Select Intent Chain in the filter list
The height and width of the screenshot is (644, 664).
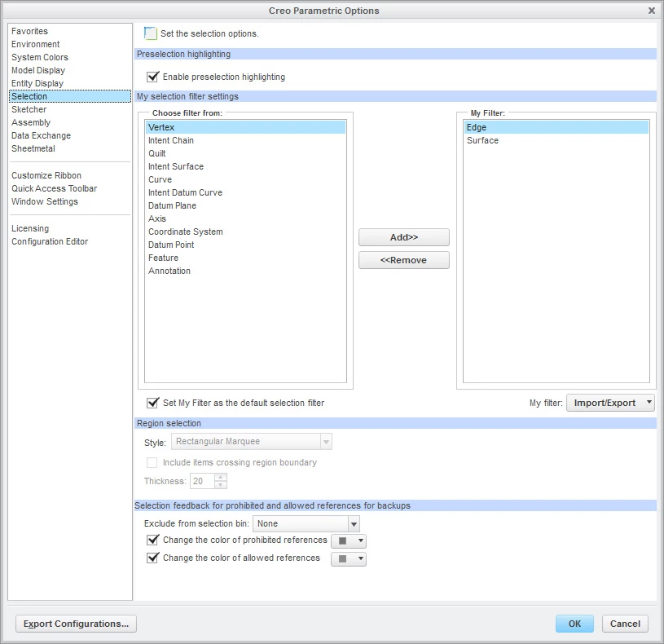point(245,140)
